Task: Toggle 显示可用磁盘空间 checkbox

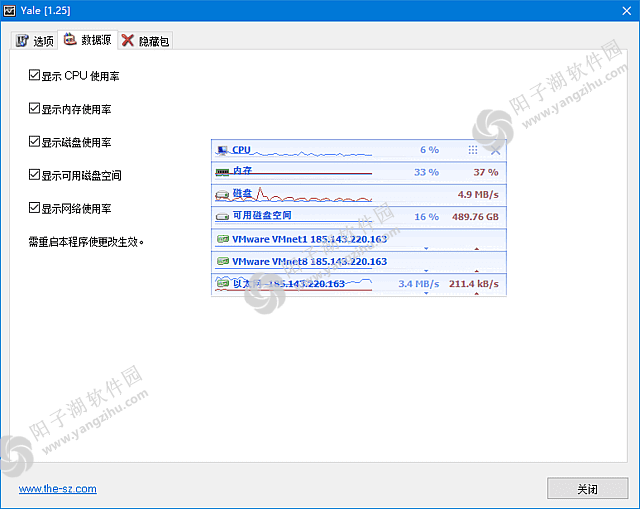Action: [34, 175]
